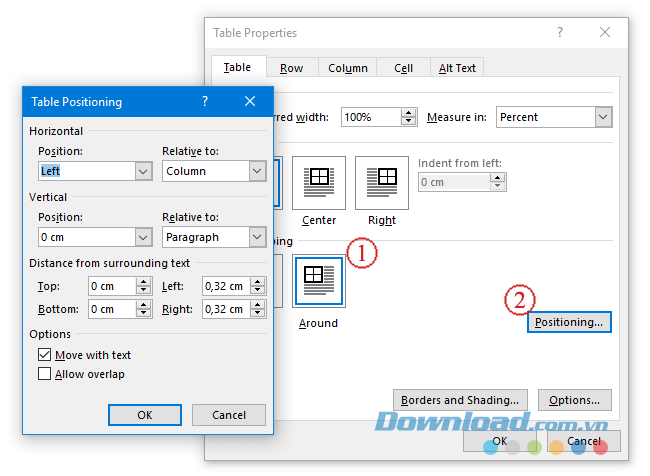Choose the Around text wrapping icon
650x476 pixels.
319,280
